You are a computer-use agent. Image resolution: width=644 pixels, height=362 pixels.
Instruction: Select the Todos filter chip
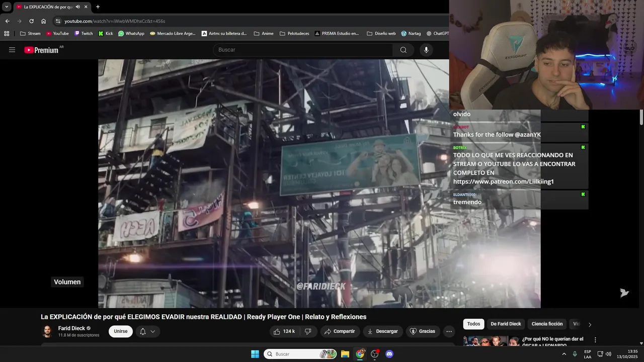[x=473, y=324]
